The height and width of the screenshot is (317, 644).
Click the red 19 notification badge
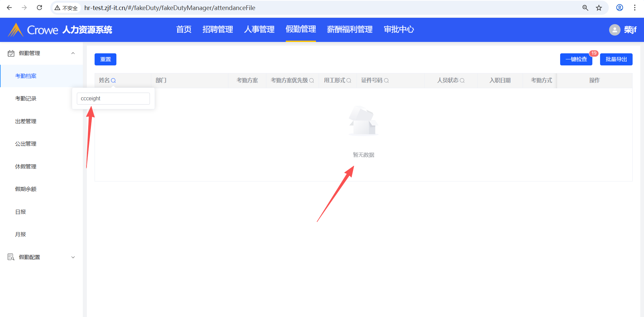click(x=594, y=53)
